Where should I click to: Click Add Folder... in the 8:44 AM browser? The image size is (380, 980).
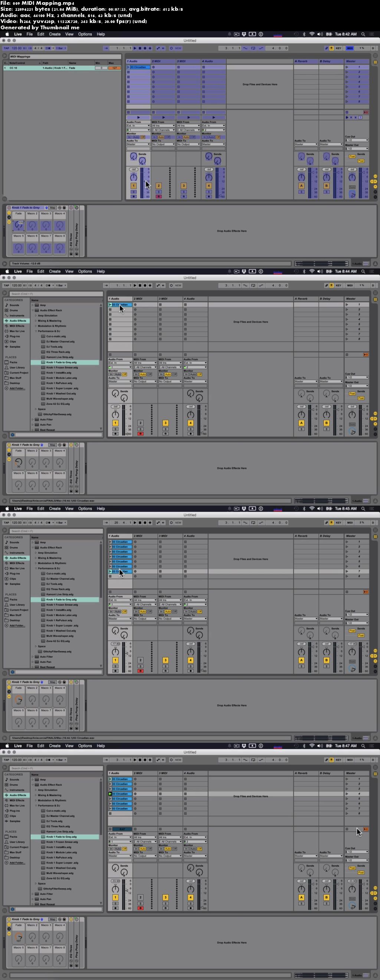[x=17, y=388]
